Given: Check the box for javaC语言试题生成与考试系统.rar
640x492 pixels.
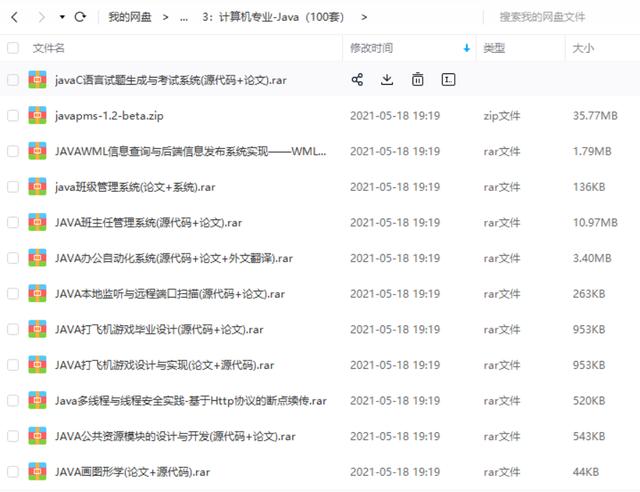Looking at the screenshot, I should coord(13,80).
